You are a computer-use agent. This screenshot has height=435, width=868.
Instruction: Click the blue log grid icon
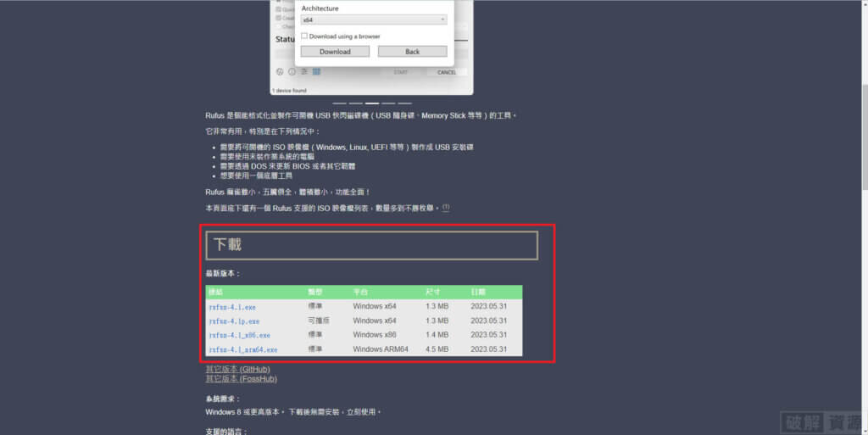[x=317, y=71]
